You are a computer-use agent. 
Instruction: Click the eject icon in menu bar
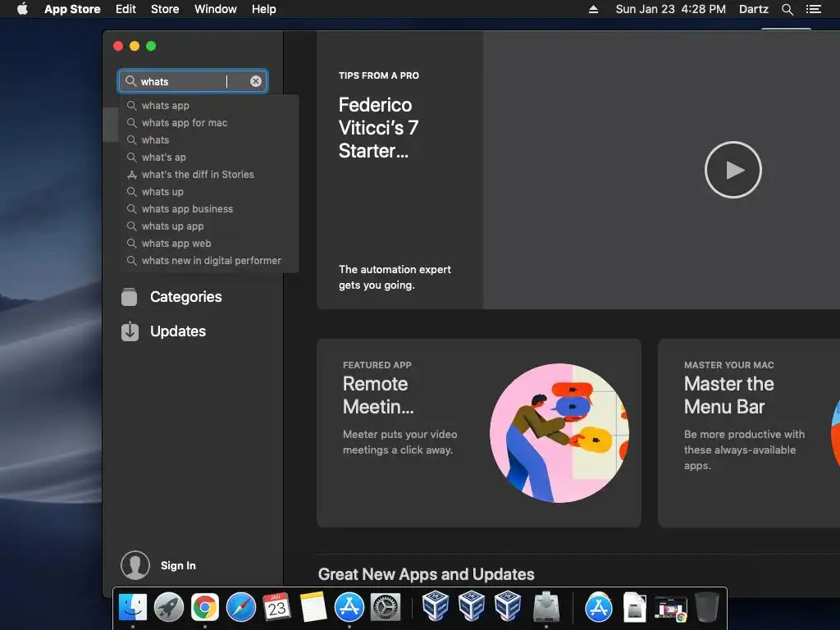tap(593, 9)
